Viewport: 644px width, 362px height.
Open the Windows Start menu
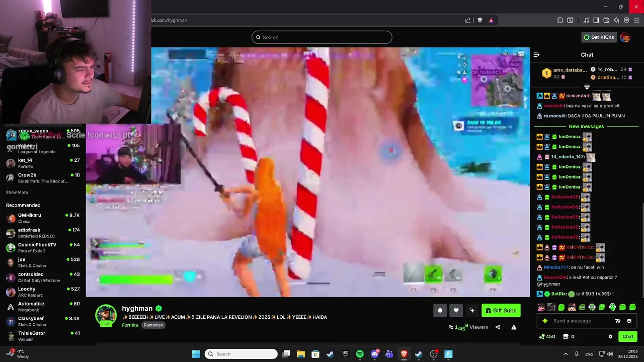pyautogui.click(x=196, y=354)
